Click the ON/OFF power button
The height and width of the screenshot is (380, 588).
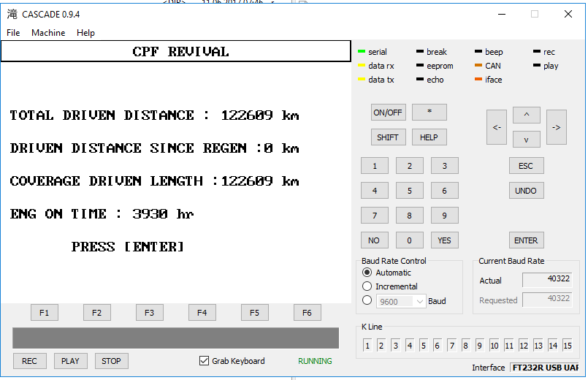[x=388, y=112]
